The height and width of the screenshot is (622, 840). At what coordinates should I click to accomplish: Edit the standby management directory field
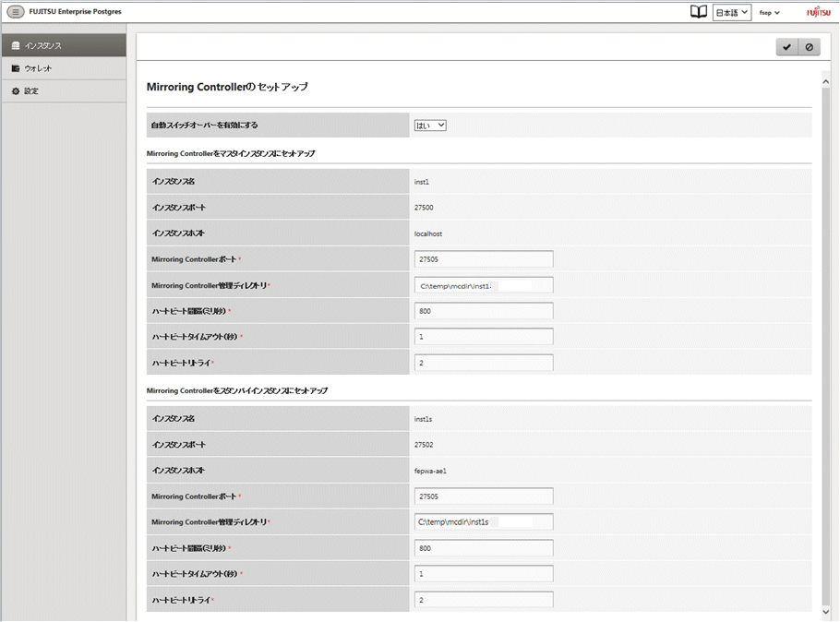[x=484, y=521]
